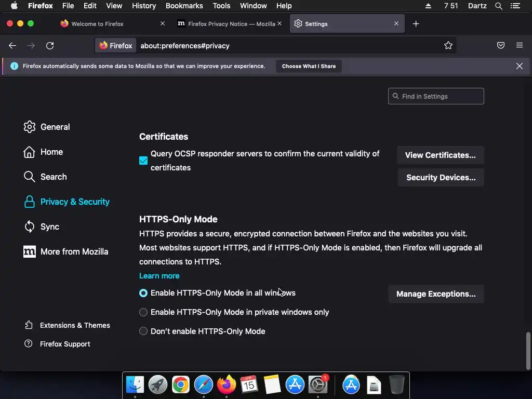The width and height of the screenshot is (532, 399).
Task: Open the Edit menu
Action: 90,6
